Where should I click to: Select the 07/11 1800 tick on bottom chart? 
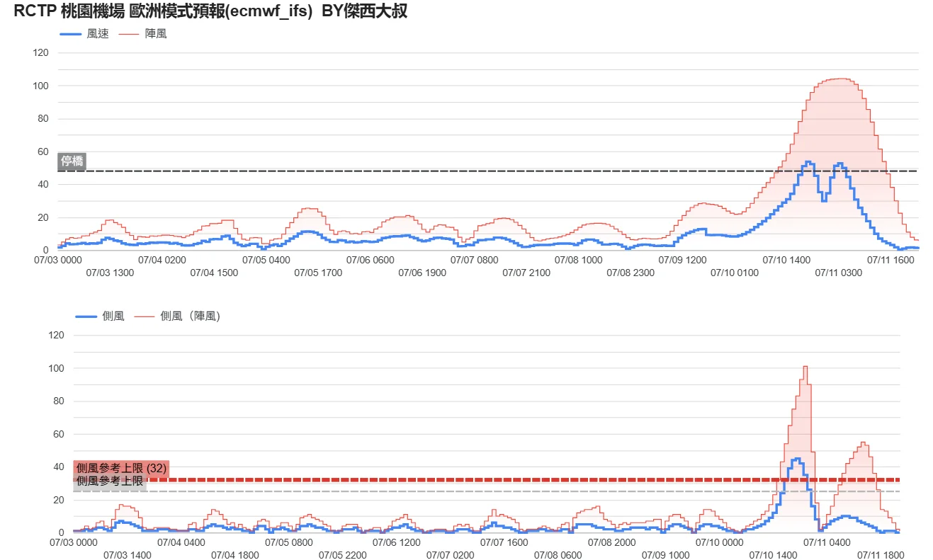(x=880, y=554)
